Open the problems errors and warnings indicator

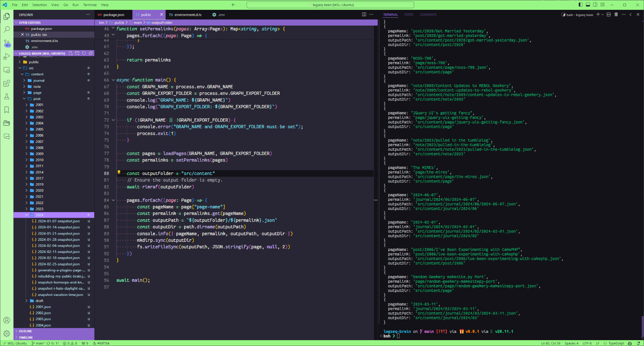click(70, 343)
